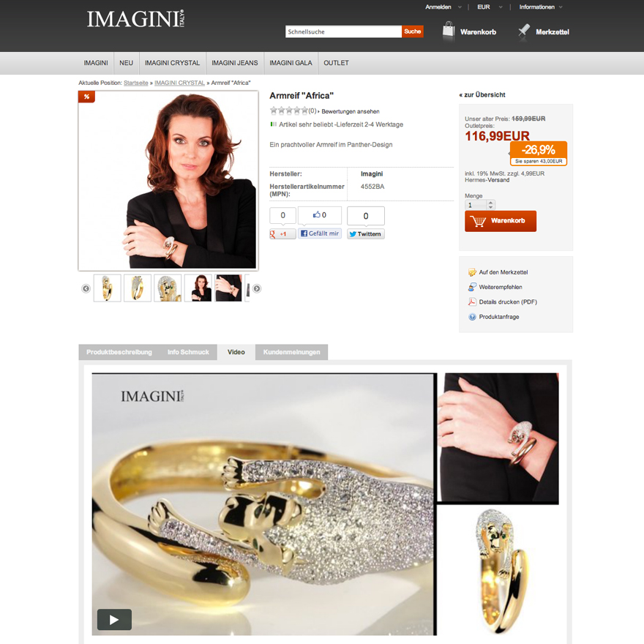The height and width of the screenshot is (644, 644).
Task: Expand the Informationen dropdown menu
Action: [541, 7]
